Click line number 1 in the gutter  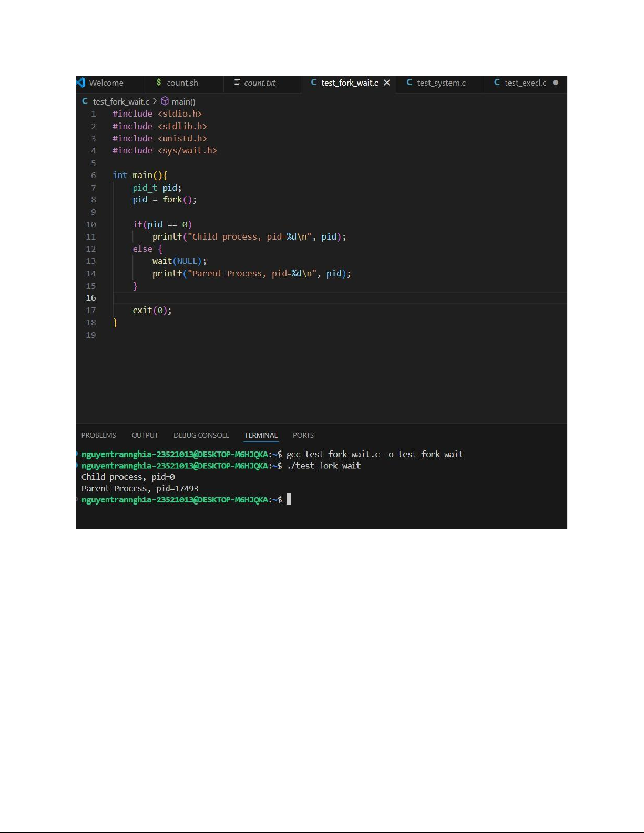point(94,114)
